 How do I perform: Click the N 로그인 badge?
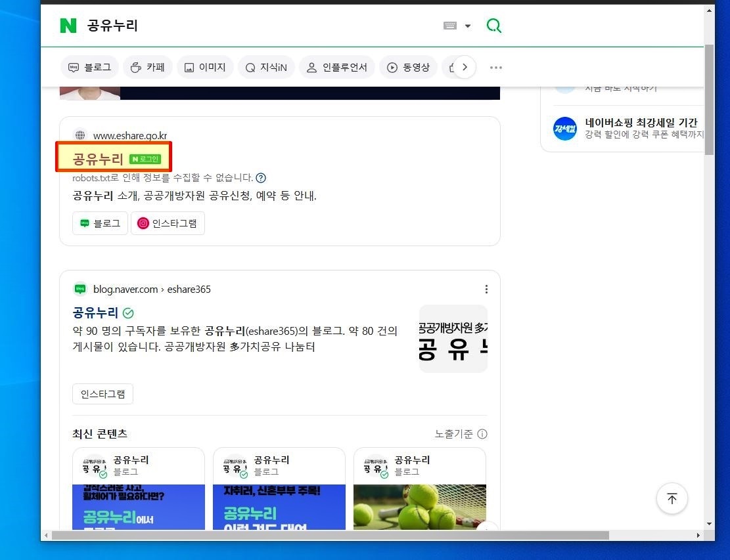145,159
